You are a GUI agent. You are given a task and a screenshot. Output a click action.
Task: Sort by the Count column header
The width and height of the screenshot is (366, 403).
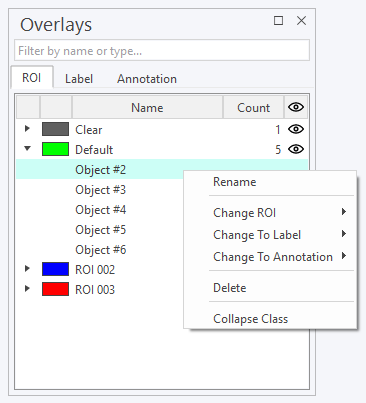(x=253, y=107)
